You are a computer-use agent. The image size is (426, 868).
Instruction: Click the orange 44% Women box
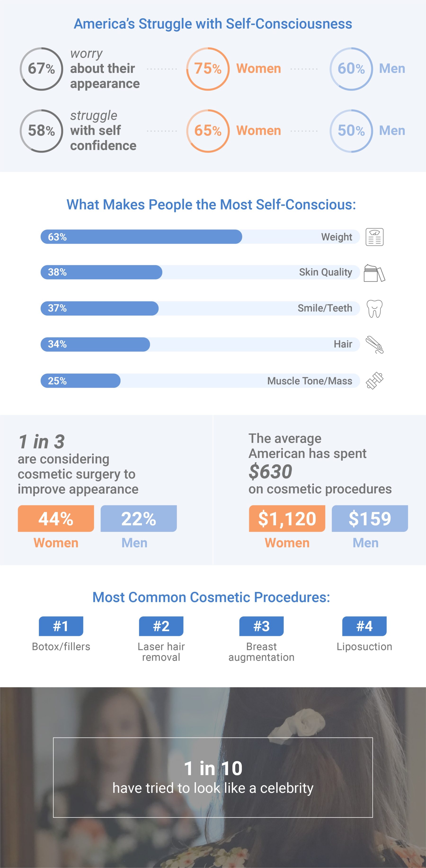click(56, 518)
